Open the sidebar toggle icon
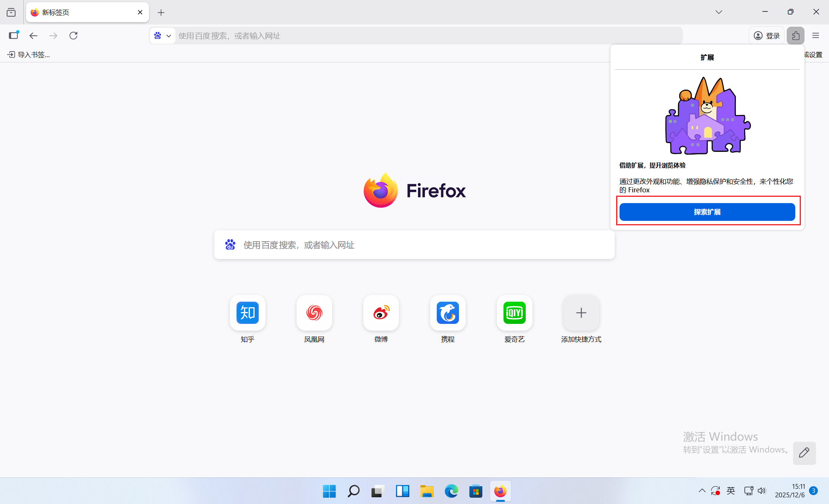The image size is (829, 504). (x=14, y=36)
